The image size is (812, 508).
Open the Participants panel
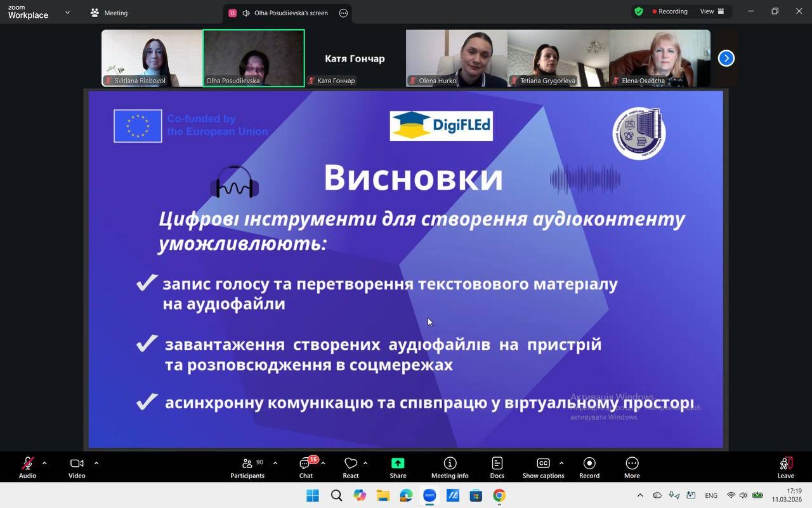[247, 468]
